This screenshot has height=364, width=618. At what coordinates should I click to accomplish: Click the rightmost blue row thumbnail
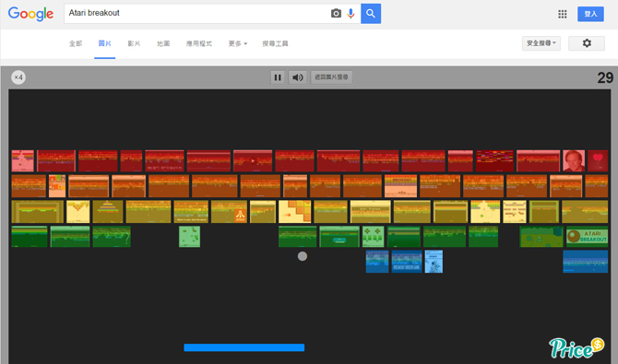[x=586, y=262]
